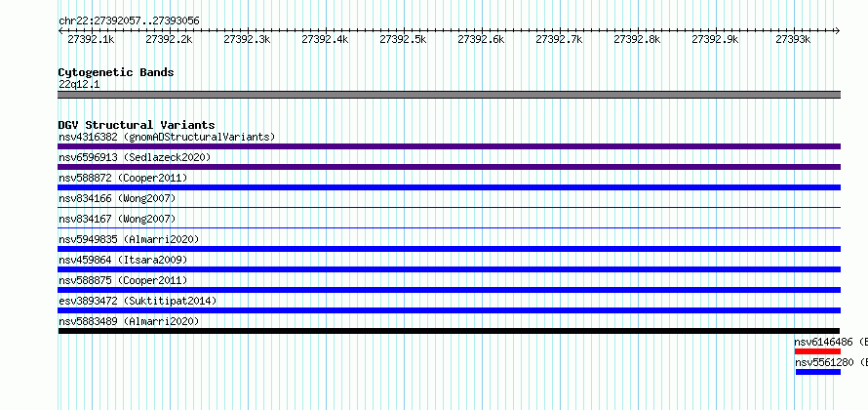Select the blue bar under nsv459864
The image size is (868, 410).
coord(449,269)
